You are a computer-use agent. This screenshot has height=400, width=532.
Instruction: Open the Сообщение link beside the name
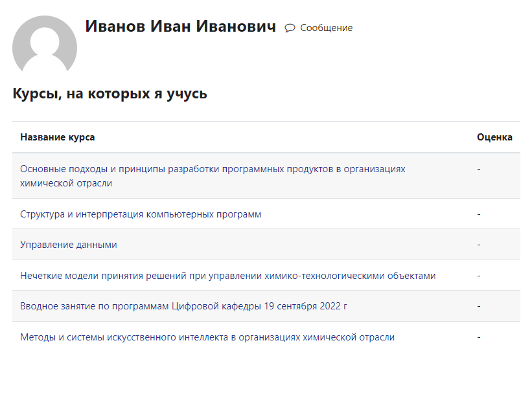[326, 28]
